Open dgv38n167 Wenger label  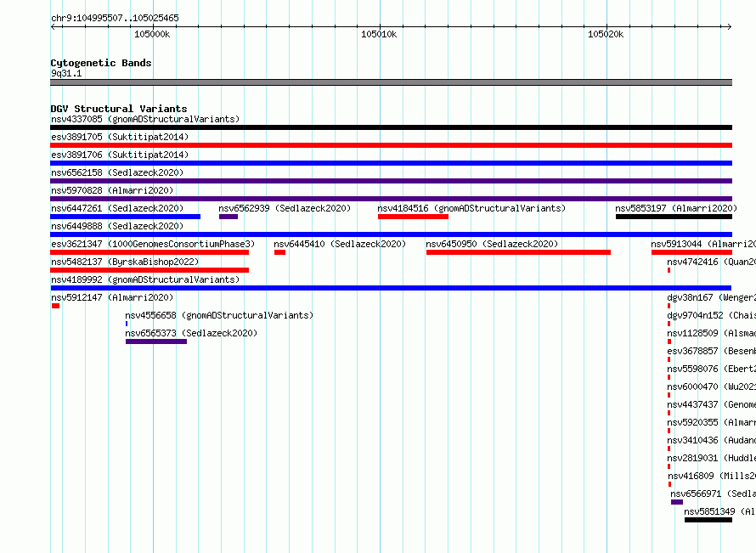[x=712, y=297]
